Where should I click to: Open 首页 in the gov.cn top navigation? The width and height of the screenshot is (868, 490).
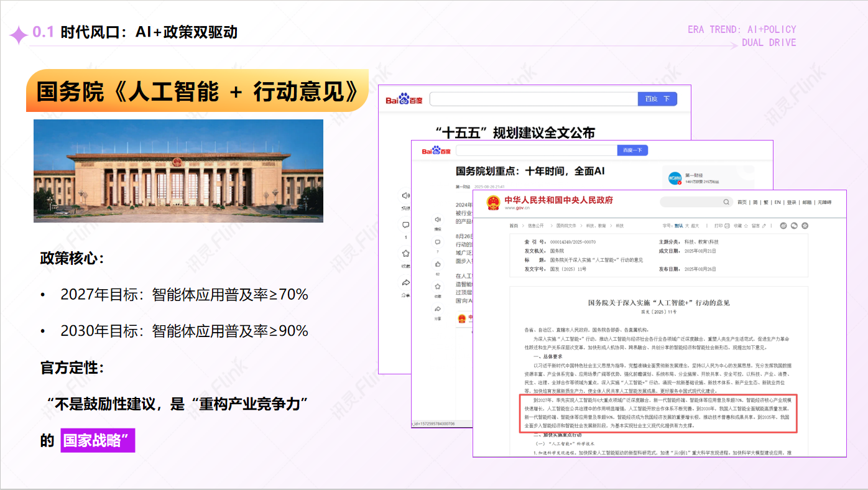(742, 202)
